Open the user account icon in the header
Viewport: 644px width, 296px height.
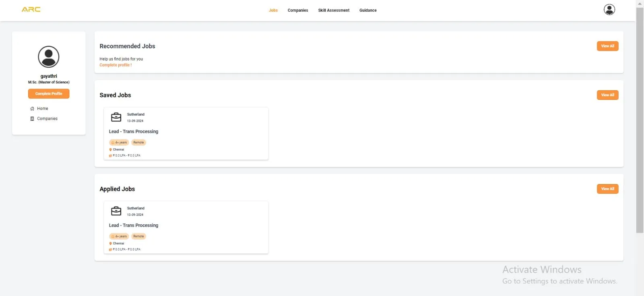tap(609, 9)
